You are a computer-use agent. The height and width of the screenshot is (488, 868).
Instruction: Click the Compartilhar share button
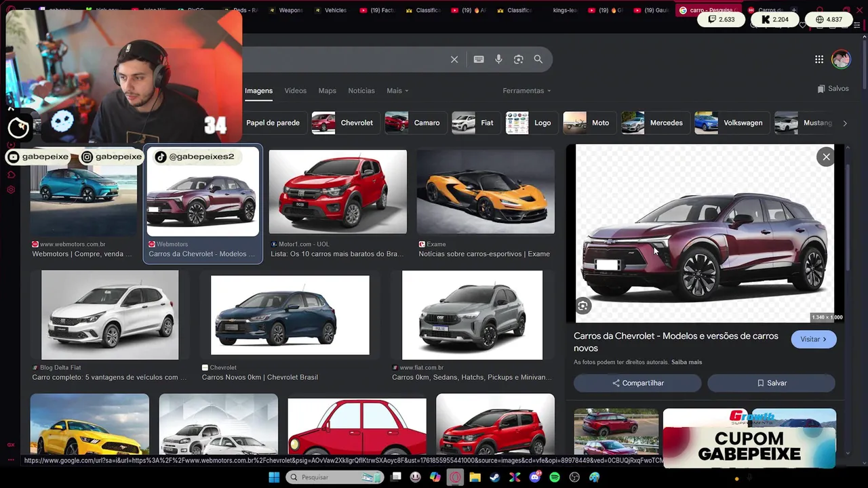pyautogui.click(x=637, y=383)
